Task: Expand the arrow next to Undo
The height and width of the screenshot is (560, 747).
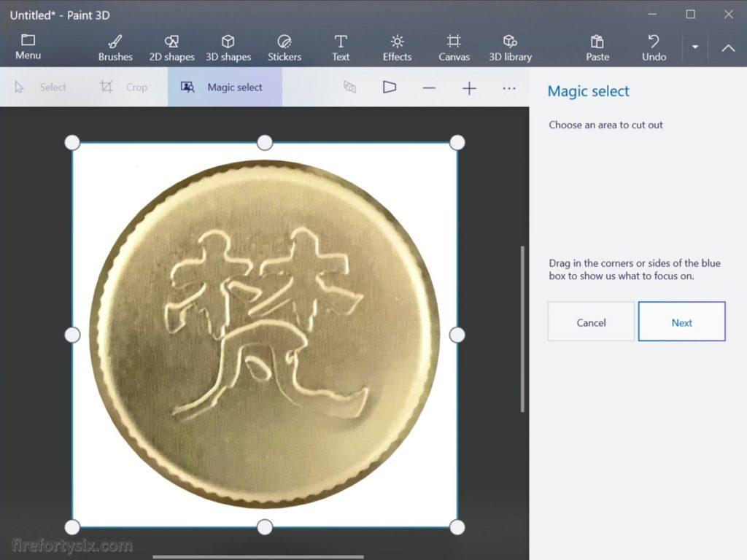Action: point(694,47)
